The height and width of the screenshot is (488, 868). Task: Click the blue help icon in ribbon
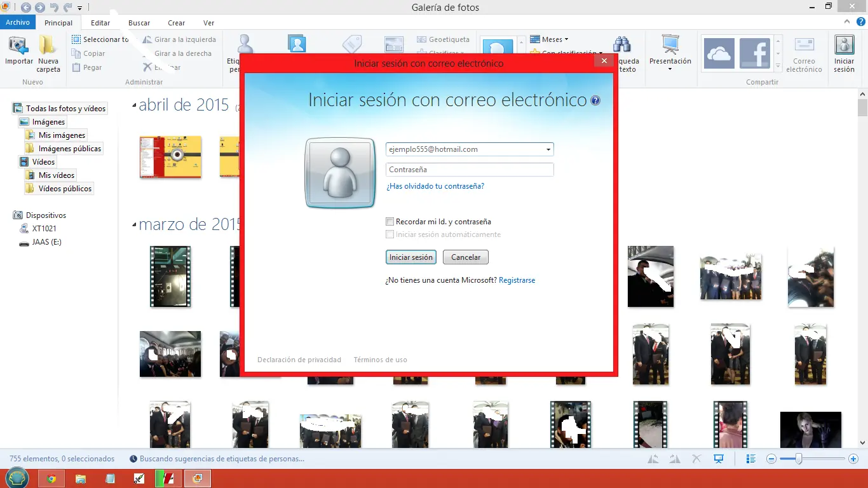[860, 23]
